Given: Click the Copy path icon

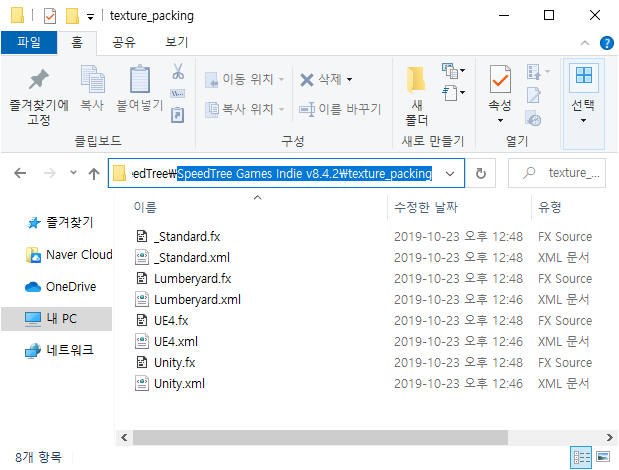Looking at the screenshot, I should 178,94.
